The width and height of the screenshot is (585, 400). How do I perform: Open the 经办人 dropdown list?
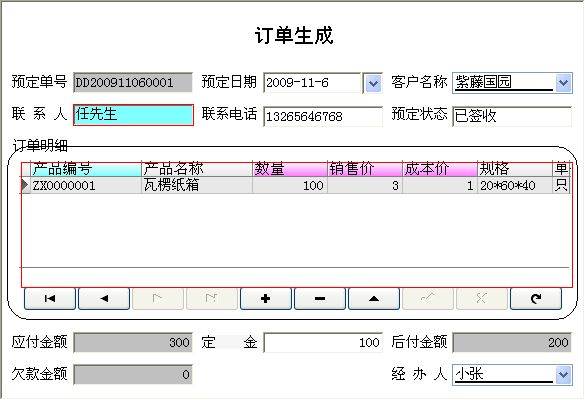point(563,375)
